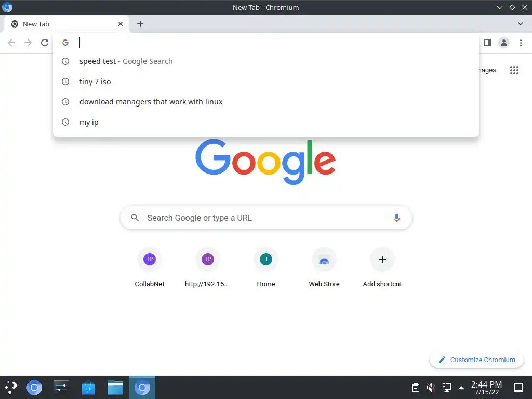Open the Google apps grid
The width and height of the screenshot is (532, 399).
click(514, 70)
